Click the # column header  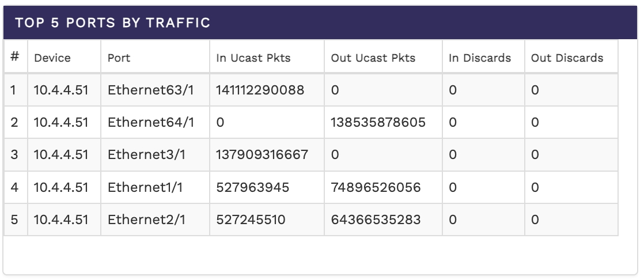click(x=15, y=57)
